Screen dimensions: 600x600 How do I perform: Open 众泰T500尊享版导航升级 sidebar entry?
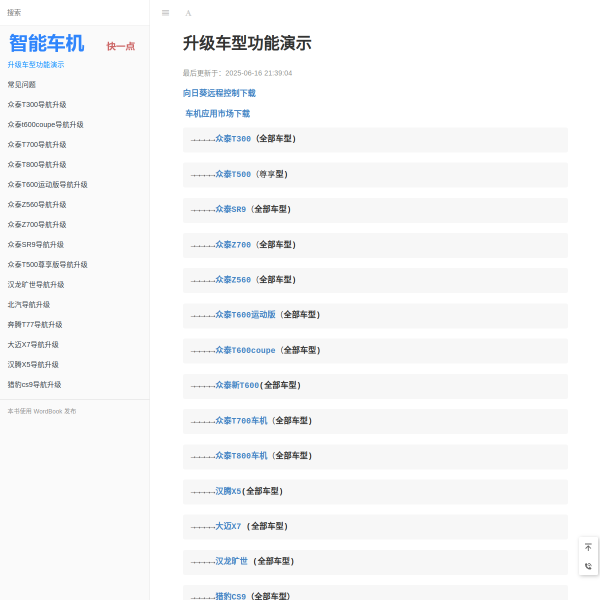point(47,264)
